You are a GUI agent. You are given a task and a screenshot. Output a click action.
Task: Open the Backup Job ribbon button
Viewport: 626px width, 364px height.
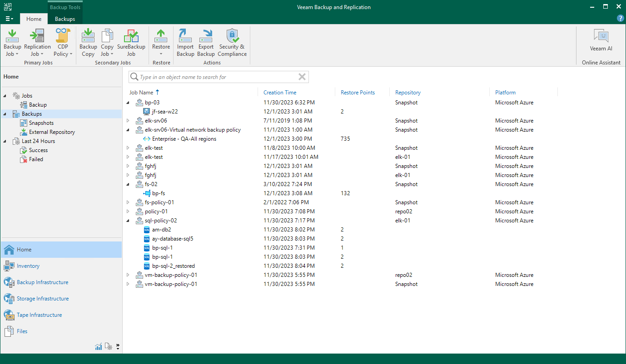coord(12,42)
